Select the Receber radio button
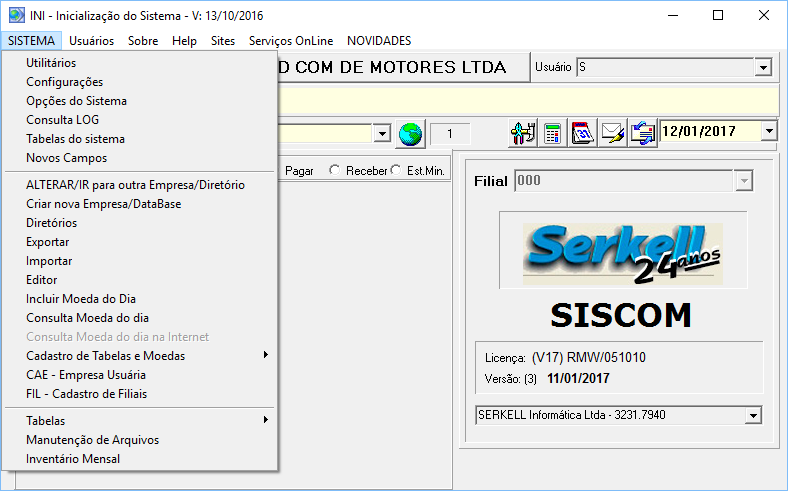Screen dimensions: 788x491 (335, 170)
